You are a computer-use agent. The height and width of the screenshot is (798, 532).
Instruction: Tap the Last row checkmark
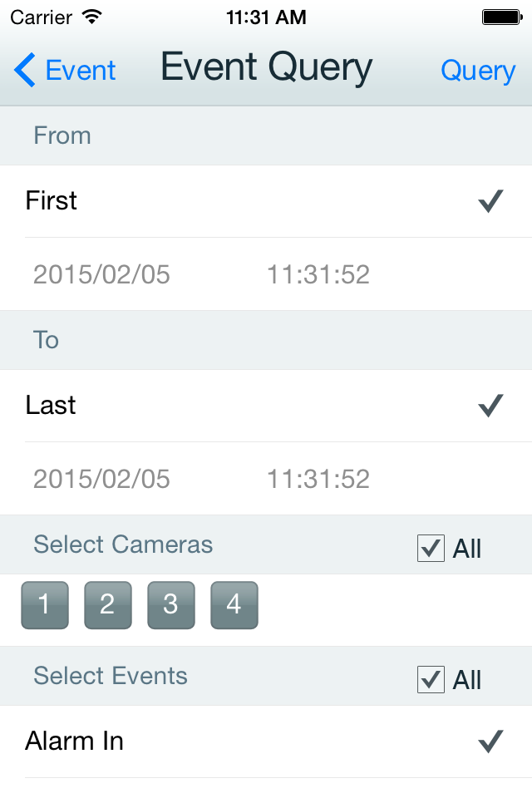click(x=490, y=406)
